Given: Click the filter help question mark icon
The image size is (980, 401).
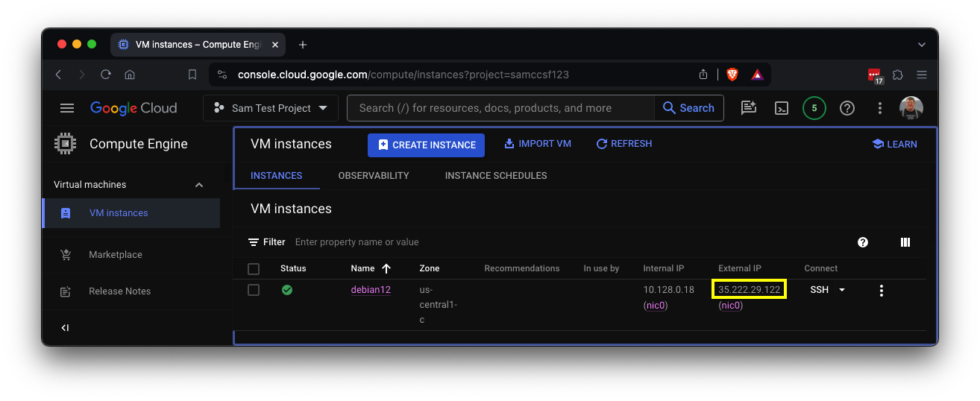Looking at the screenshot, I should tap(863, 242).
